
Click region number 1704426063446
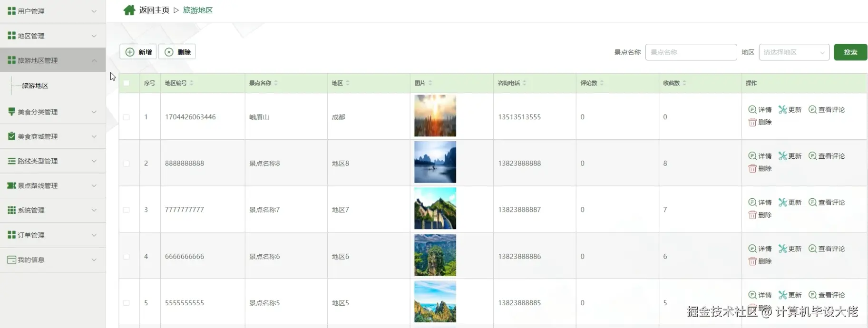190,117
